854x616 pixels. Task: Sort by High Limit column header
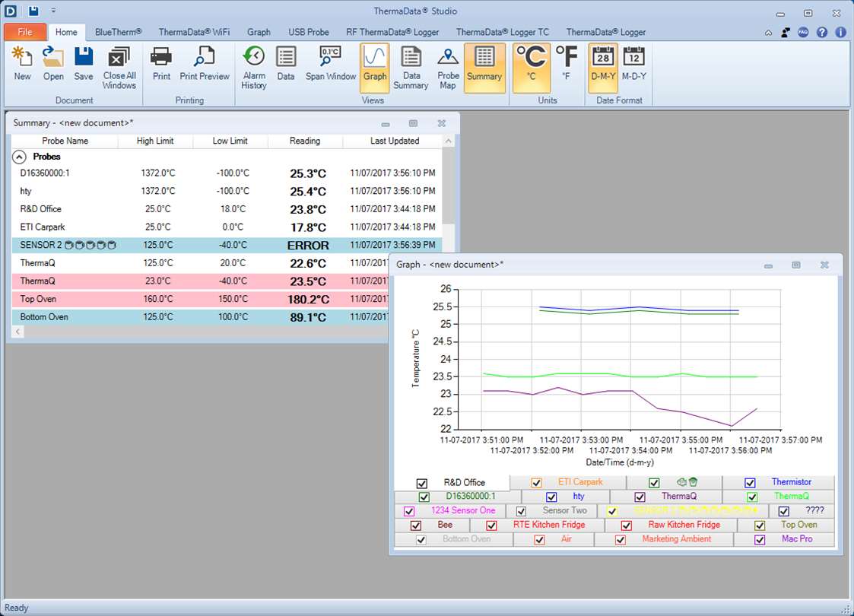155,141
